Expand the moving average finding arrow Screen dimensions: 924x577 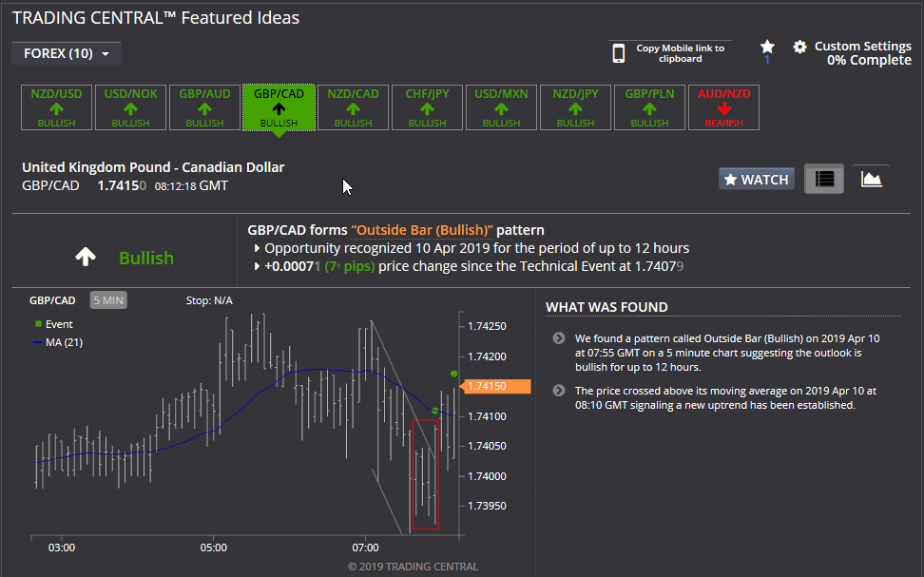click(x=559, y=390)
